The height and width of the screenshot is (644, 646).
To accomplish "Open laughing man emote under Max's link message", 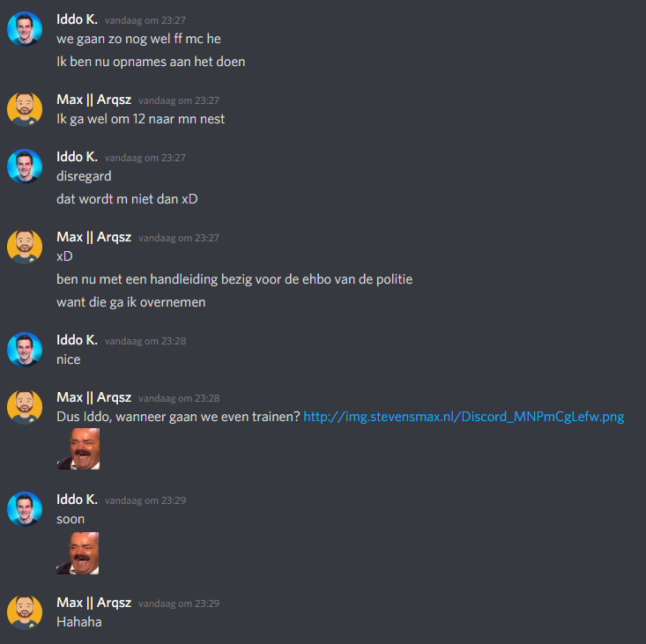I will 78,448.
